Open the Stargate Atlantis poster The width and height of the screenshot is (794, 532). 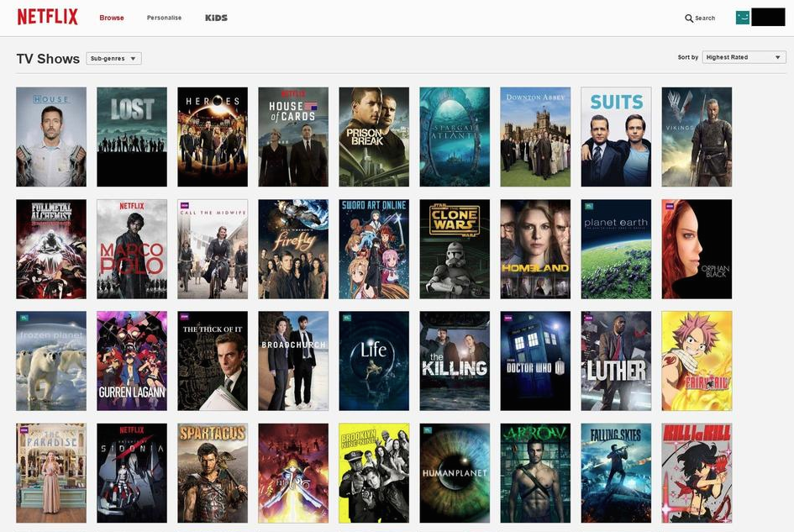click(x=455, y=137)
